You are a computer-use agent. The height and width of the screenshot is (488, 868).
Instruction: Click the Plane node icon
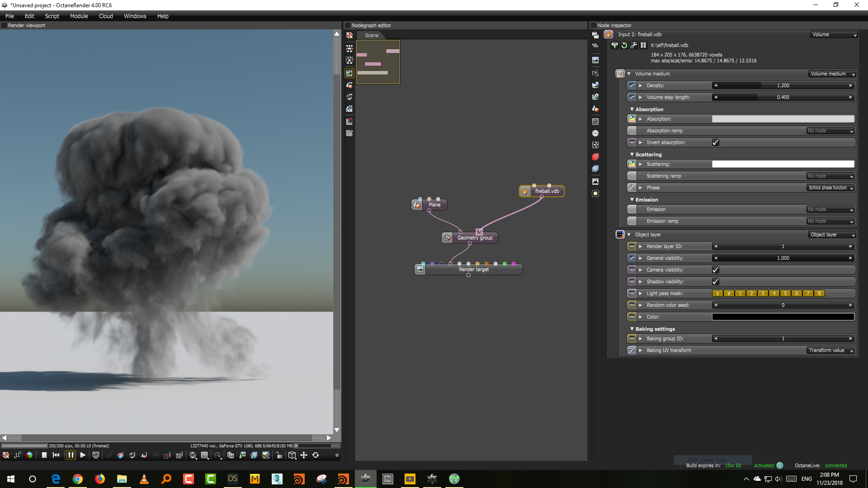(x=417, y=205)
